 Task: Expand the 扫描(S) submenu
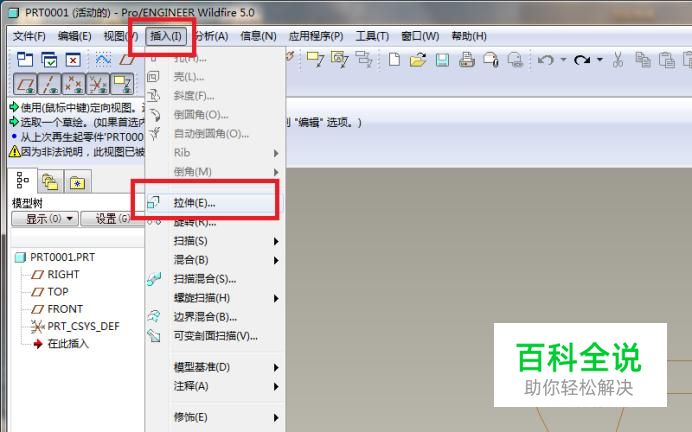point(215,241)
